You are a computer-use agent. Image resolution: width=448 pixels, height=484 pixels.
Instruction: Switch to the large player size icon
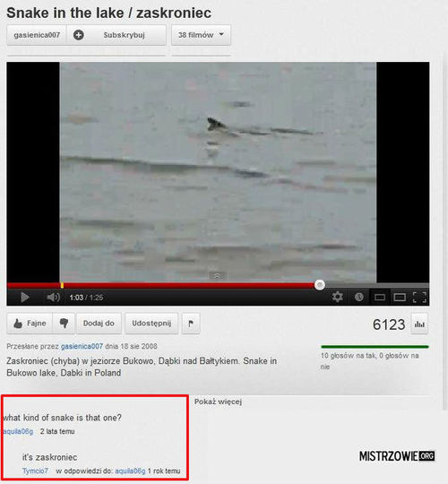400,298
